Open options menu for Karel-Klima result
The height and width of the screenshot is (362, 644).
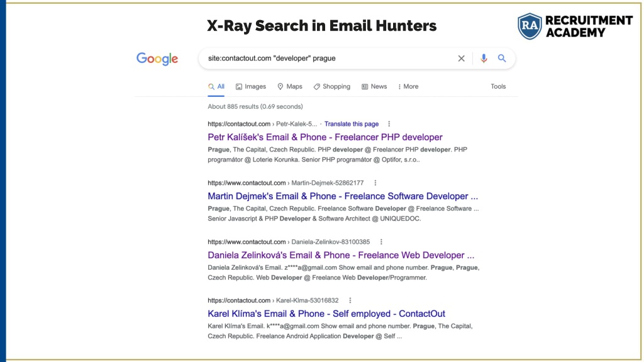[350, 300]
